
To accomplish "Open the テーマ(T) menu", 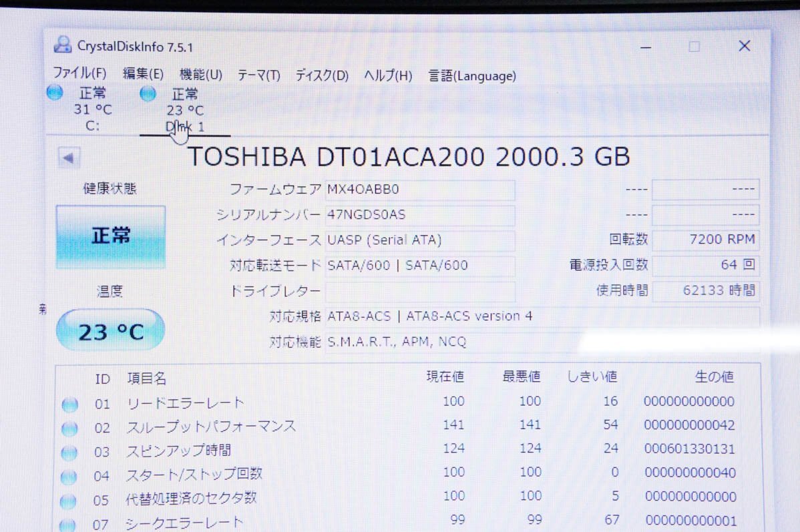I will pos(258,75).
